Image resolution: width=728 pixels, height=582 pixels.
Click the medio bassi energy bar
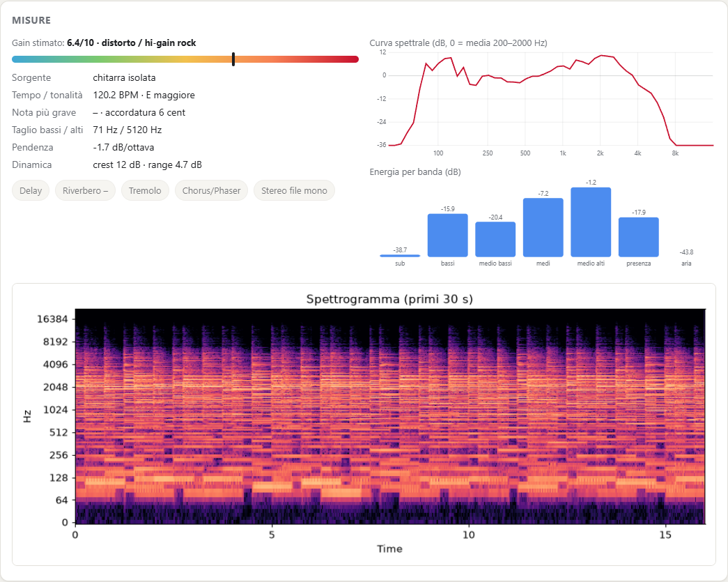pyautogui.click(x=495, y=240)
